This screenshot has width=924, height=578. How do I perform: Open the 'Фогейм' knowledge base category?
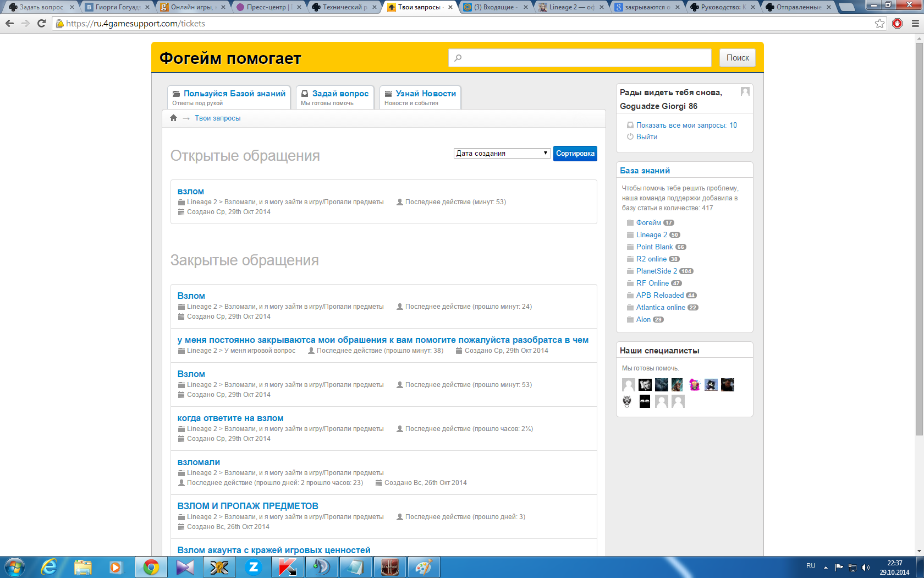click(648, 223)
